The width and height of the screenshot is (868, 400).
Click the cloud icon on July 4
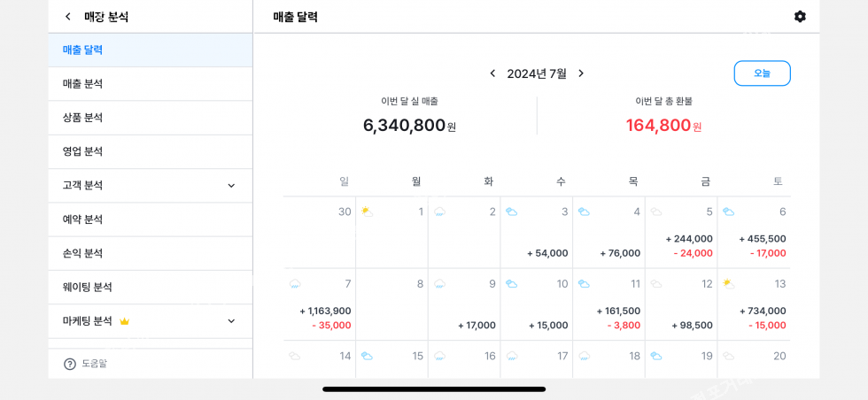pyautogui.click(x=584, y=212)
